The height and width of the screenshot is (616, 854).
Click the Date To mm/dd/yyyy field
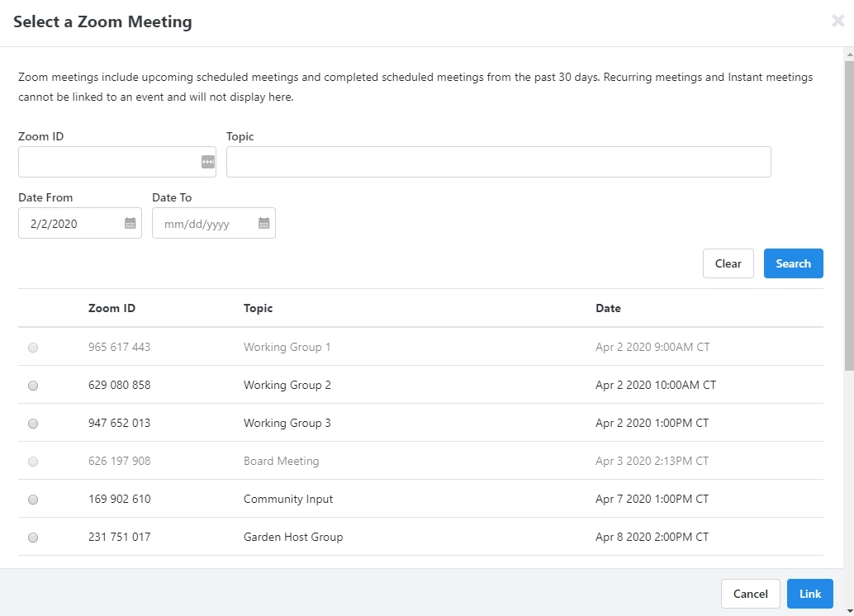(203, 223)
